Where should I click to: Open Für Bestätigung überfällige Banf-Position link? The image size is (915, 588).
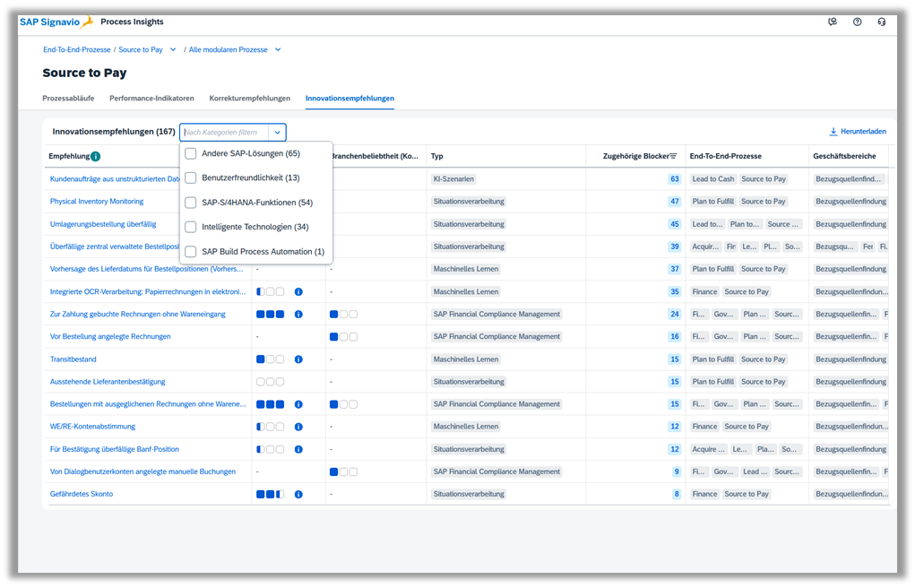tap(115, 449)
